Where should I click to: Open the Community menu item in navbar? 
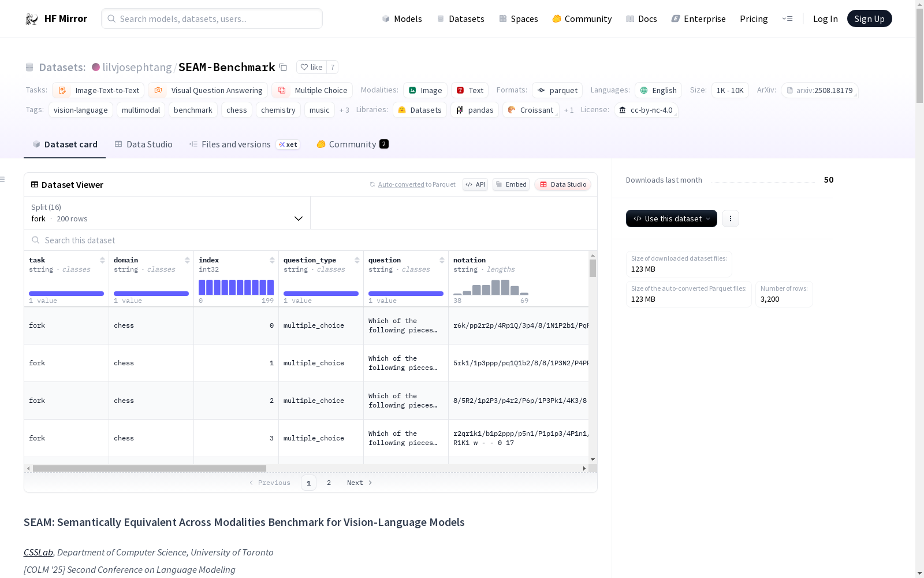582,18
